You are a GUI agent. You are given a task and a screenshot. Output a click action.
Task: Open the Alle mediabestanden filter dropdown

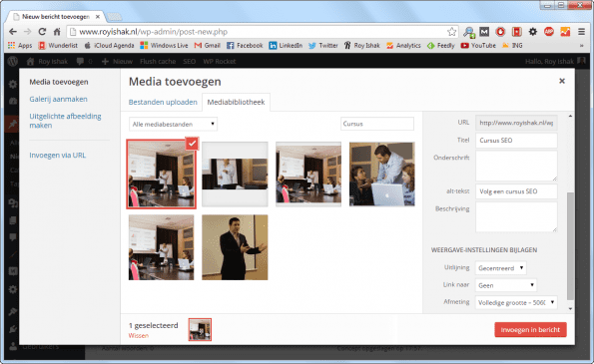173,124
